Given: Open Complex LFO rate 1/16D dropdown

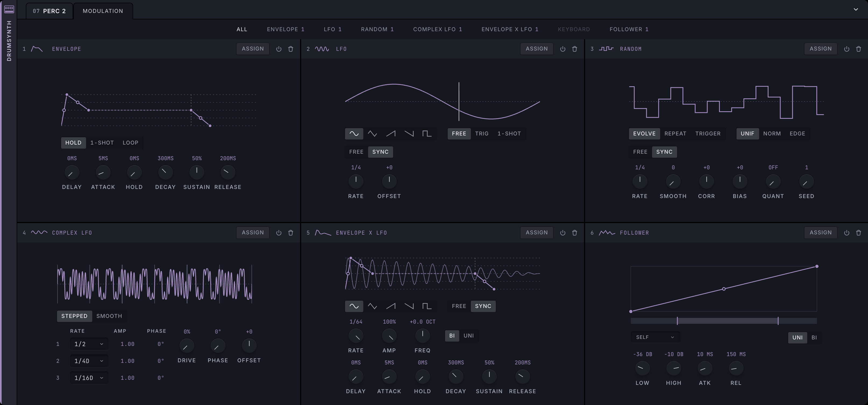Looking at the screenshot, I should coord(89,378).
